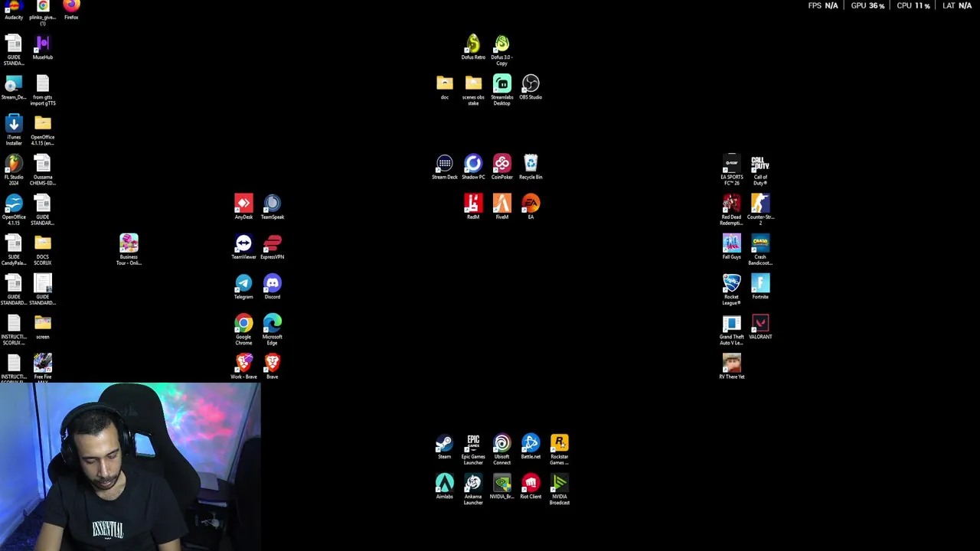Viewport: 980px width, 551px height.
Task: Launch Shadow PC
Action: 473,167
